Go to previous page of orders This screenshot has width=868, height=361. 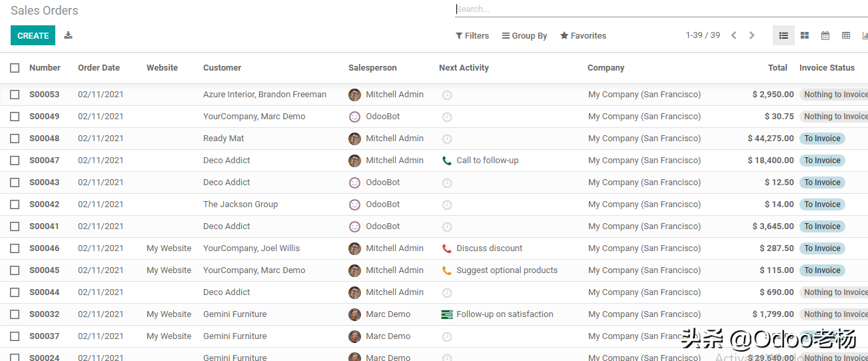click(733, 35)
